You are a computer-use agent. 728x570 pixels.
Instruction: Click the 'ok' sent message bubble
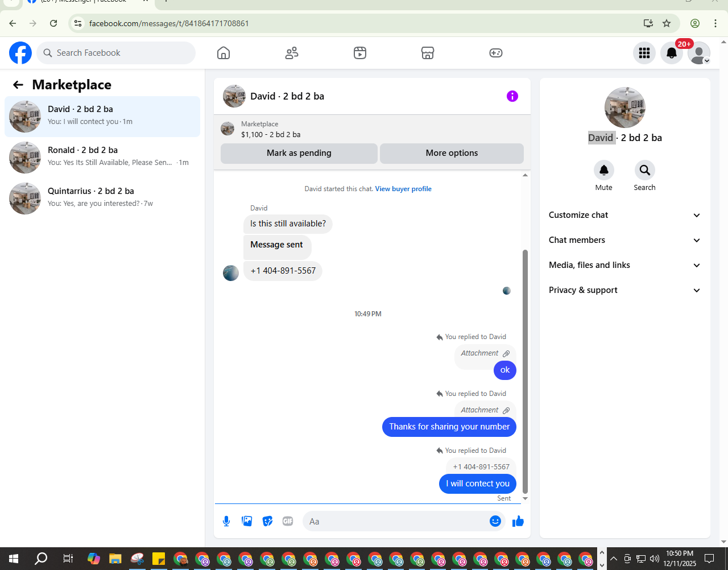(505, 370)
